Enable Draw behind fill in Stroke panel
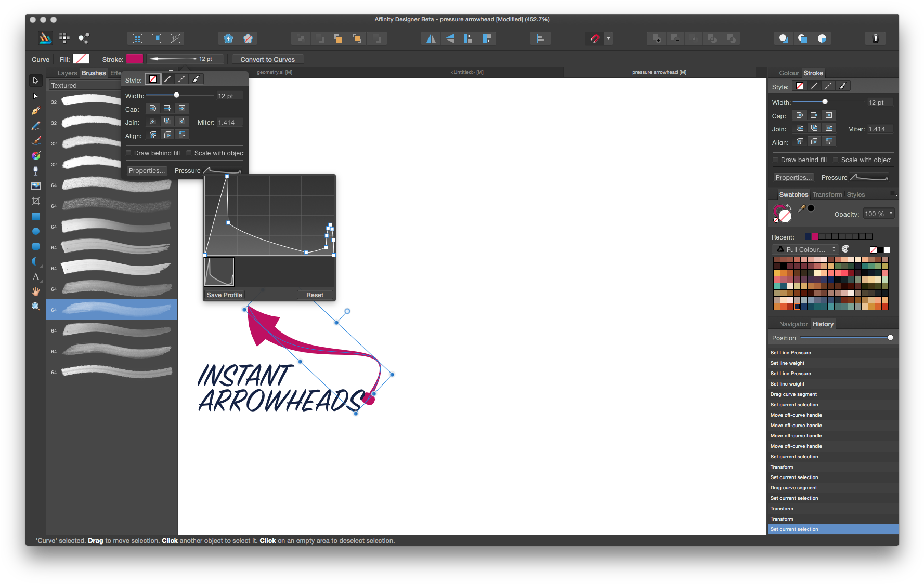Screen dimensions: 924x584 click(775, 160)
